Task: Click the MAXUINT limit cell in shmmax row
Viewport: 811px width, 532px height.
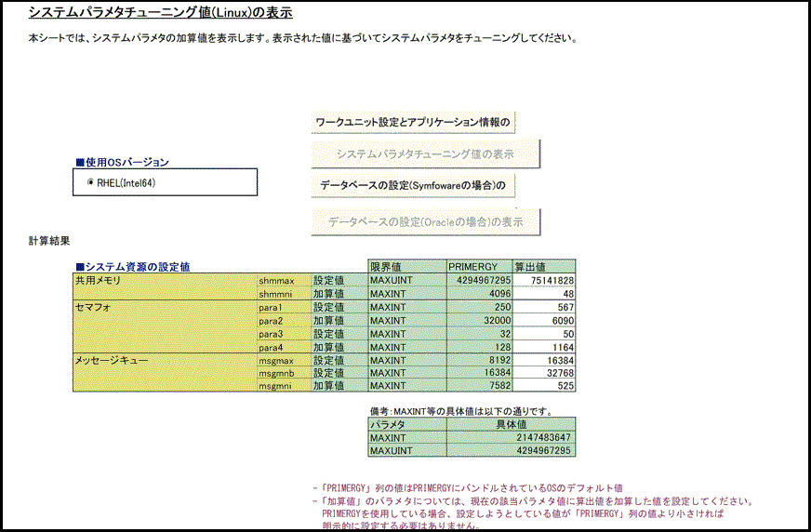Action: point(407,280)
